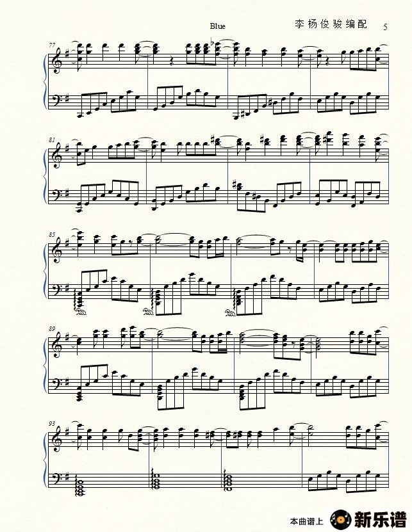Click the 本曲谱上 caption text

point(306,522)
